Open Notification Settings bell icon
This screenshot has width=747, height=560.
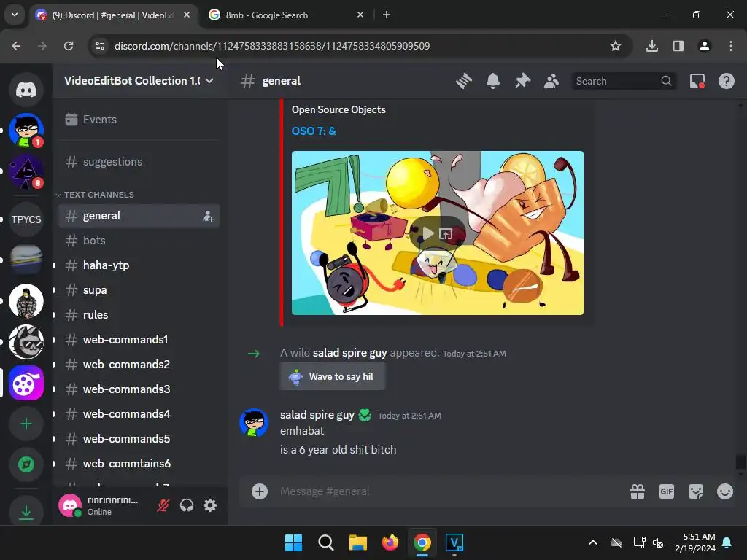click(493, 81)
